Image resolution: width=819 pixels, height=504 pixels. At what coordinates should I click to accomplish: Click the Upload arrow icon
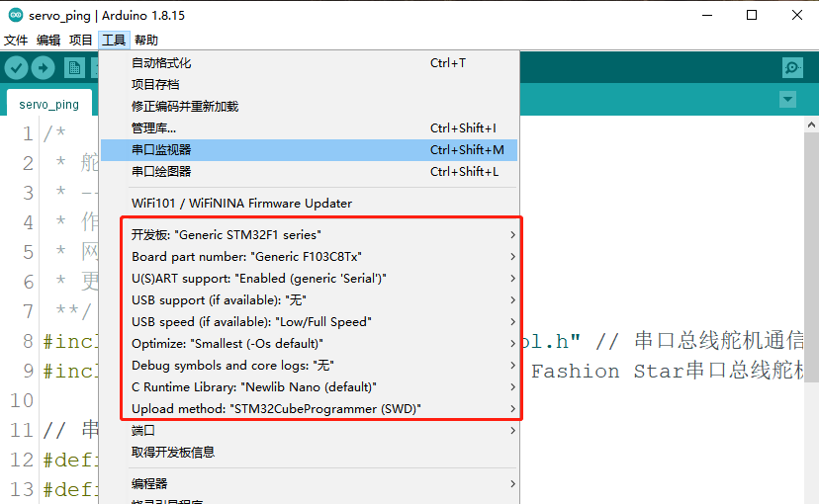click(43, 67)
